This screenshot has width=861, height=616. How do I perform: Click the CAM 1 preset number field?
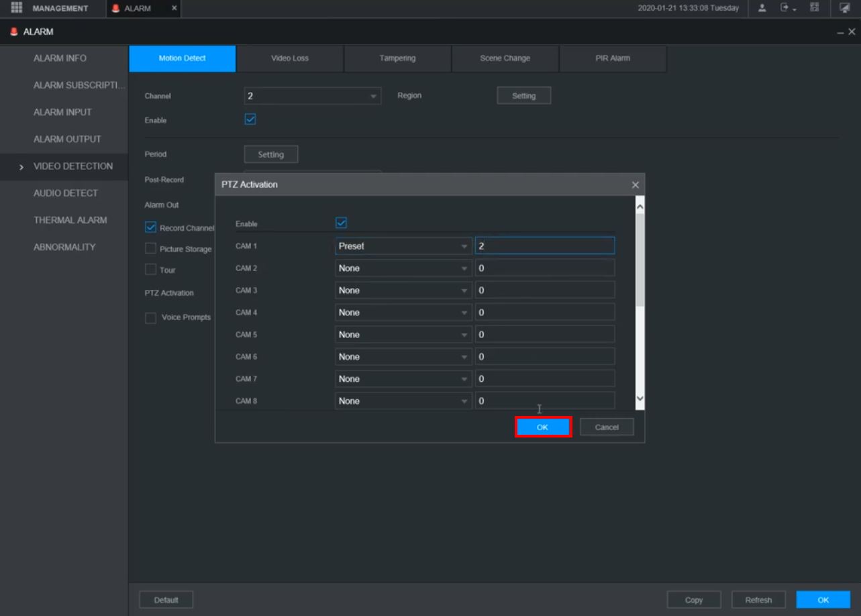544,246
